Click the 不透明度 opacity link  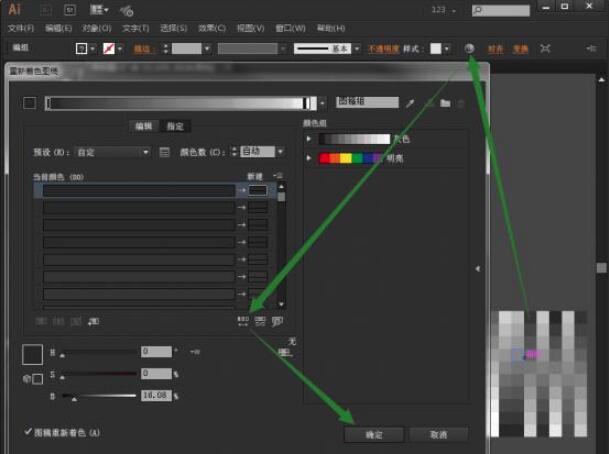[x=383, y=49]
